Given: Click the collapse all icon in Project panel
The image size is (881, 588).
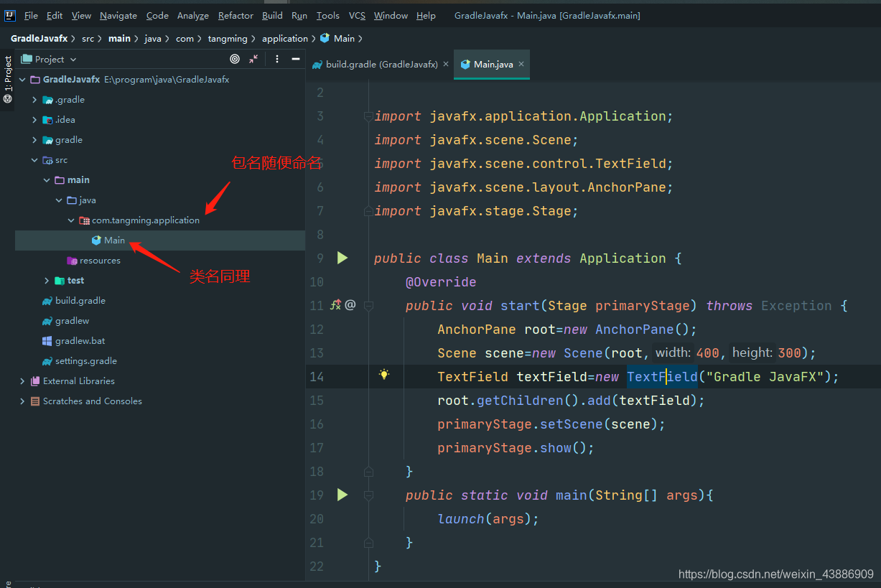Looking at the screenshot, I should tap(253, 59).
